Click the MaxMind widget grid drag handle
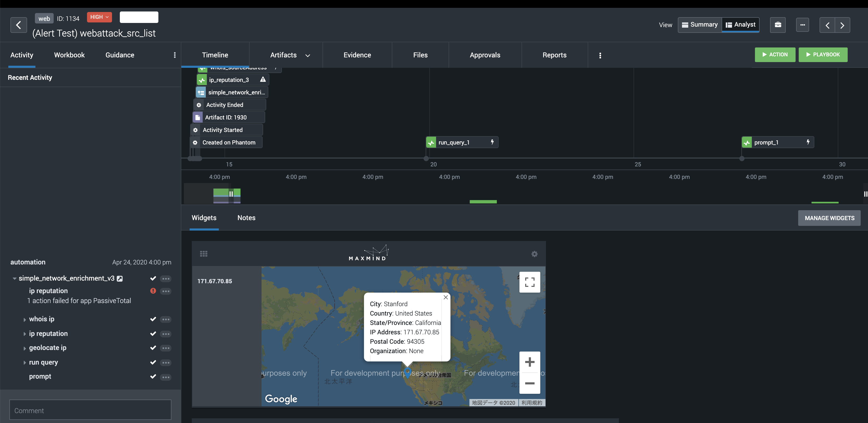The image size is (868, 423). click(203, 254)
